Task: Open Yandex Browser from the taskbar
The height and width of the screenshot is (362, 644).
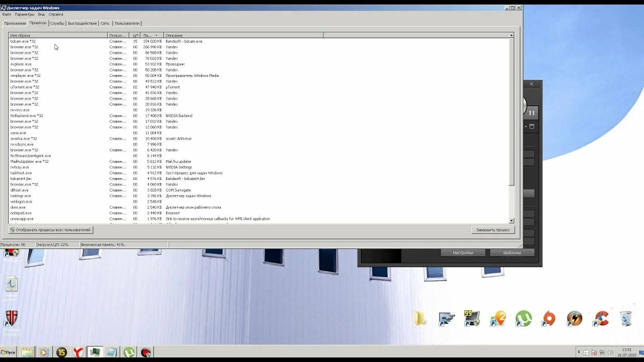Action: click(78, 352)
